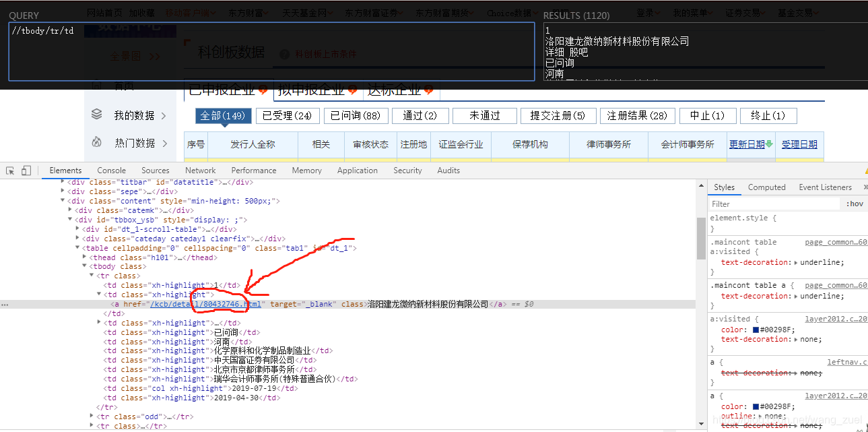
Task: Click the Elements panel vertical scrollbar thumb
Action: (x=700, y=237)
